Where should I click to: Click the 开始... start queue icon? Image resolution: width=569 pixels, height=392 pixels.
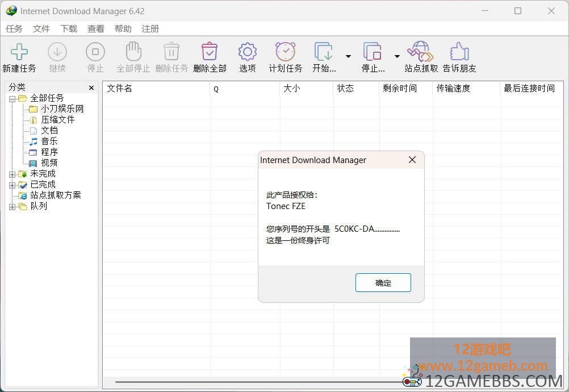click(x=323, y=52)
